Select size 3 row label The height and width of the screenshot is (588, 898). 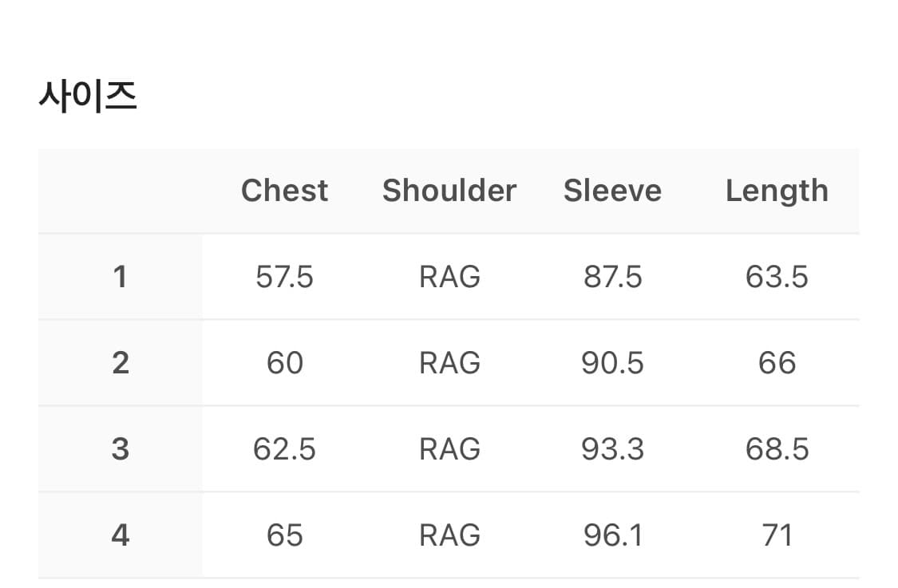pyautogui.click(x=121, y=449)
